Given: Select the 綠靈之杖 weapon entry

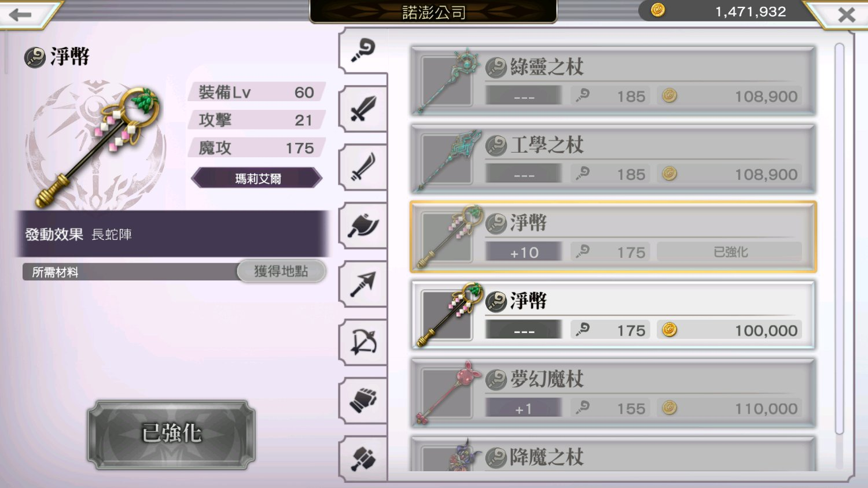Looking at the screenshot, I should 613,81.
